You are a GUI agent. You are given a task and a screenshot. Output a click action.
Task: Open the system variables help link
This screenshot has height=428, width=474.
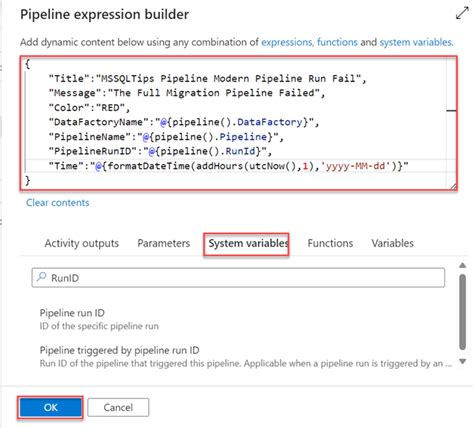[x=416, y=42]
